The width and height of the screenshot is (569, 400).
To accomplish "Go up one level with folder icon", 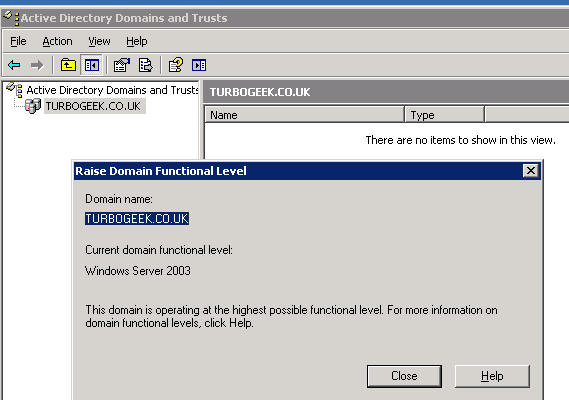I will tap(68, 65).
